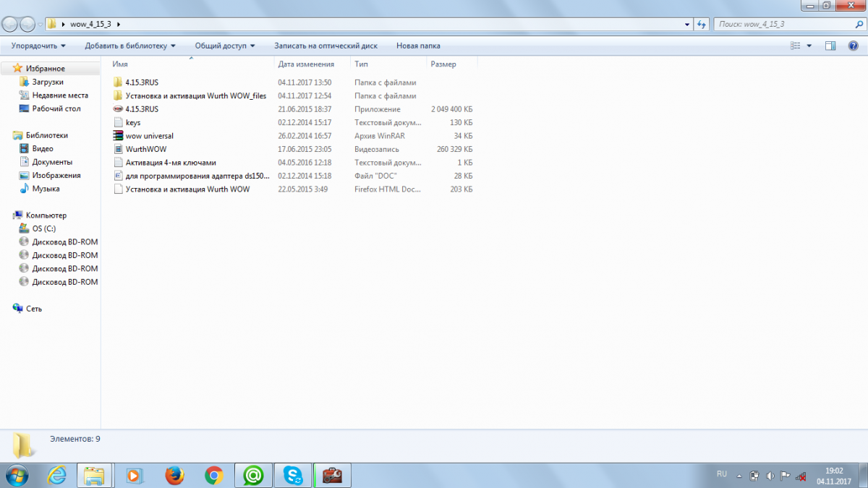Viewport: 868px width, 488px height.
Task: Select the 4.15.3RUS folder icon
Action: click(x=119, y=82)
